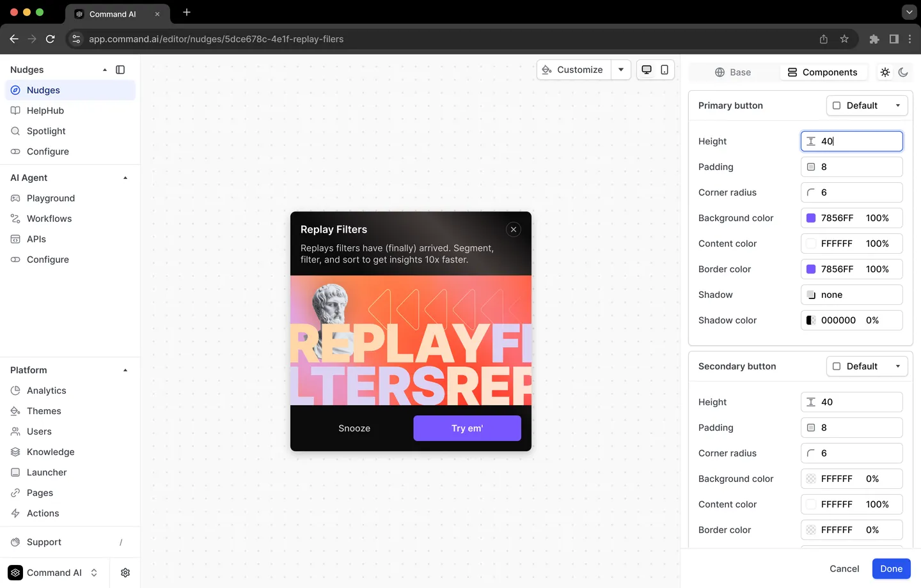The height and width of the screenshot is (588, 921).
Task: Open Primary button Content color swatch
Action: (811, 244)
